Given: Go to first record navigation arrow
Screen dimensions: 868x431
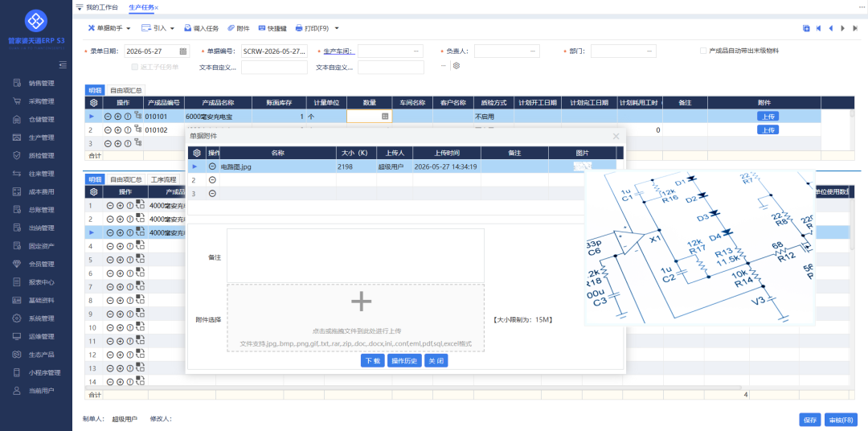Looking at the screenshot, I should coord(818,28).
